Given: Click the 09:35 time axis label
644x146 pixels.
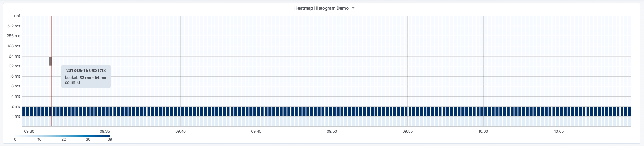Looking at the screenshot, I should pos(105,131).
